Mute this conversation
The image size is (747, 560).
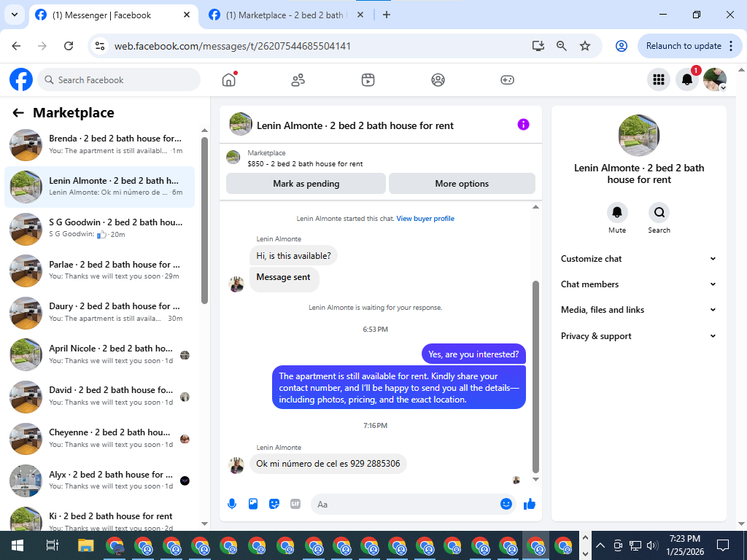pyautogui.click(x=617, y=212)
